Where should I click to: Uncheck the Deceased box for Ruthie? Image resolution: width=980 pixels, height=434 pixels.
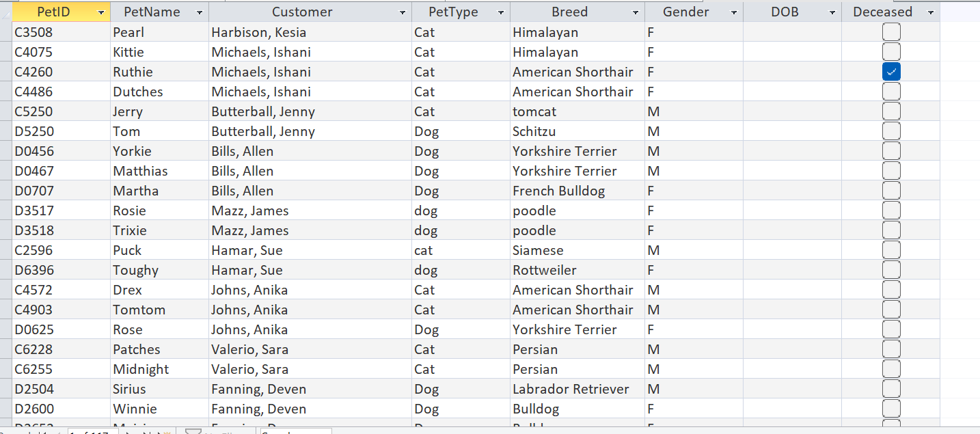[x=891, y=71]
